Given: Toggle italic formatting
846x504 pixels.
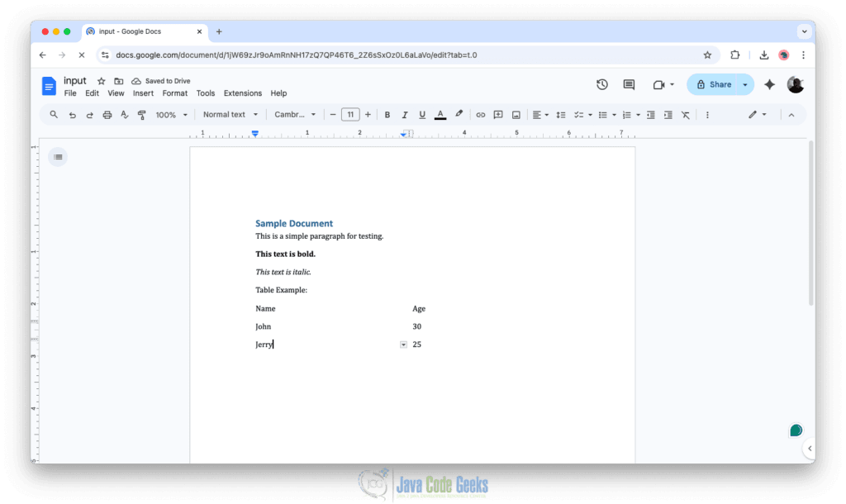Looking at the screenshot, I should (405, 115).
